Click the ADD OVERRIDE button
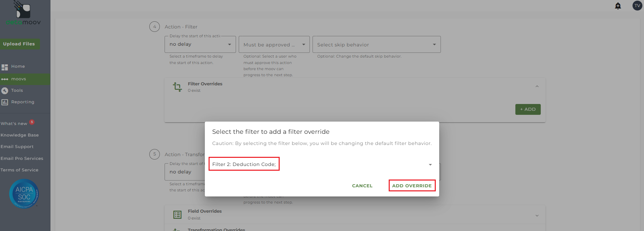Screen dimensions: 644x231 point(412,186)
